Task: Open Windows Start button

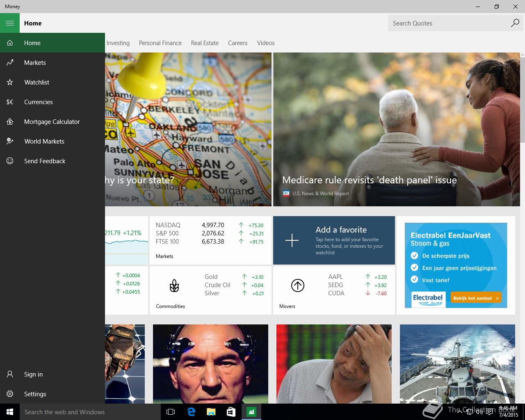Action: pyautogui.click(x=10, y=412)
